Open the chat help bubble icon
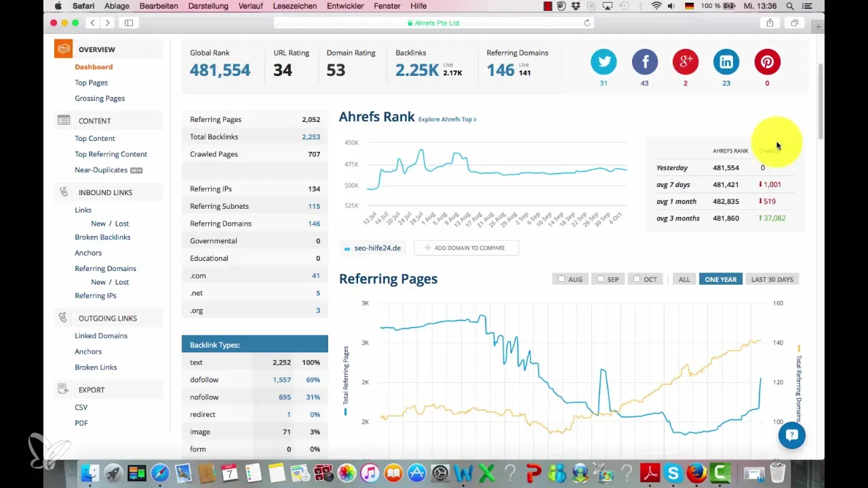This screenshot has height=488, width=868. click(x=791, y=436)
